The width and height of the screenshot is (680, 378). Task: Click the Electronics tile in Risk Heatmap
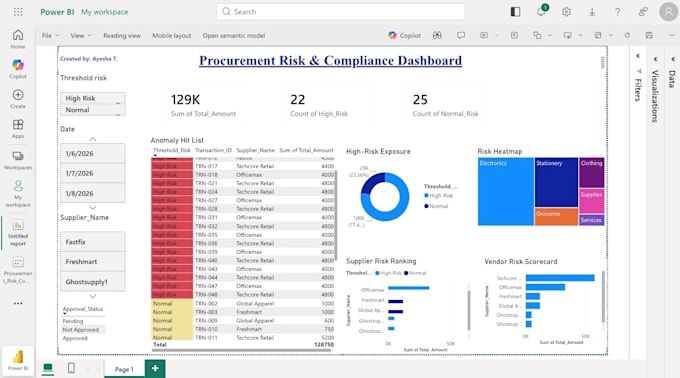tap(506, 192)
